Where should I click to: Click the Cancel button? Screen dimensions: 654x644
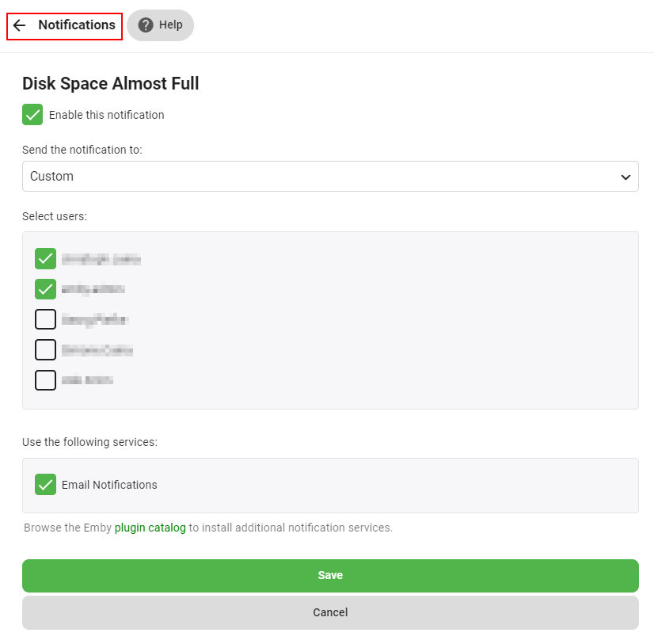click(330, 612)
